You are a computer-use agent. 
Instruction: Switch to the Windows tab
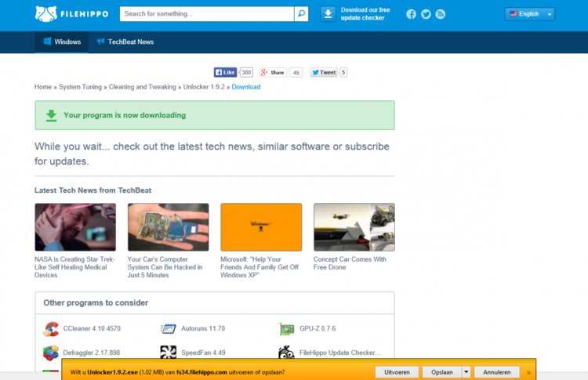point(61,42)
